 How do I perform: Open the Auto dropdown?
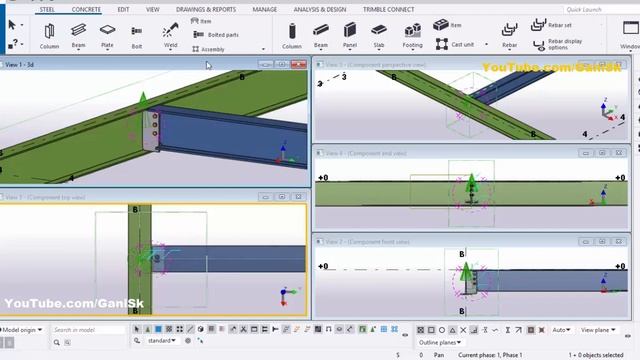click(x=562, y=330)
